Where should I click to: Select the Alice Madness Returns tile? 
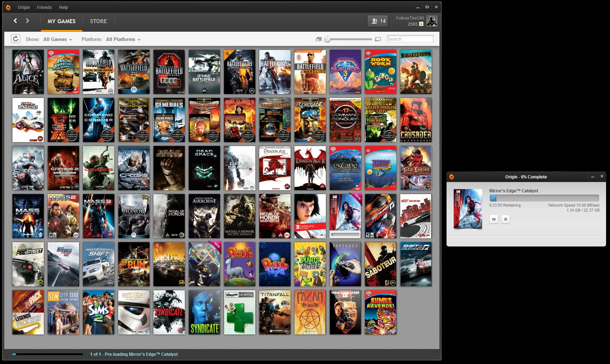pos(28,72)
